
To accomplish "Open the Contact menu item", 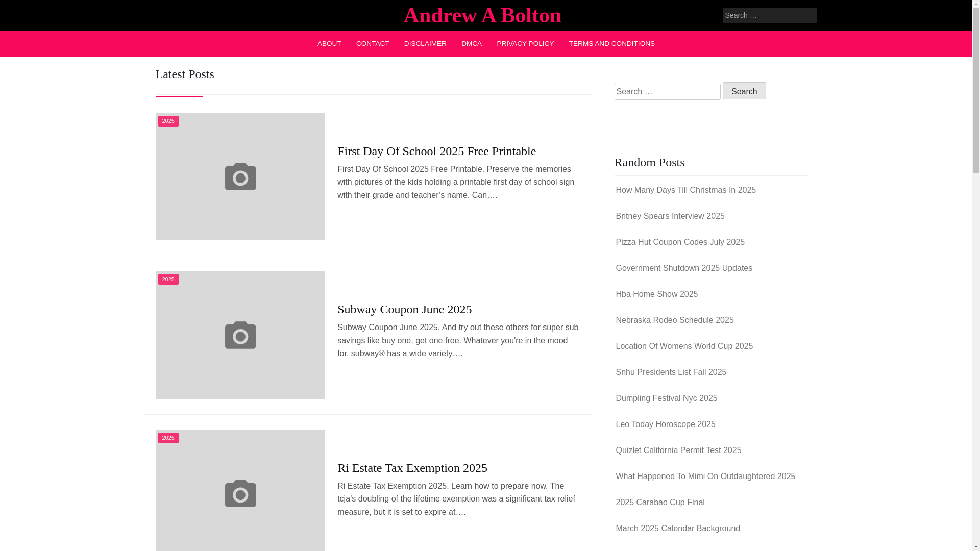I will (x=373, y=44).
